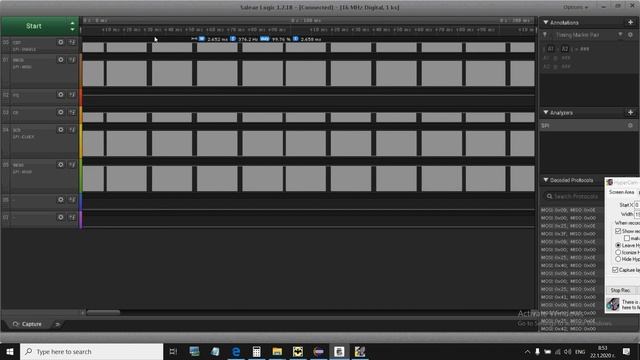The image size is (640, 360).
Task: Select timing marker A2
Action: point(564,49)
